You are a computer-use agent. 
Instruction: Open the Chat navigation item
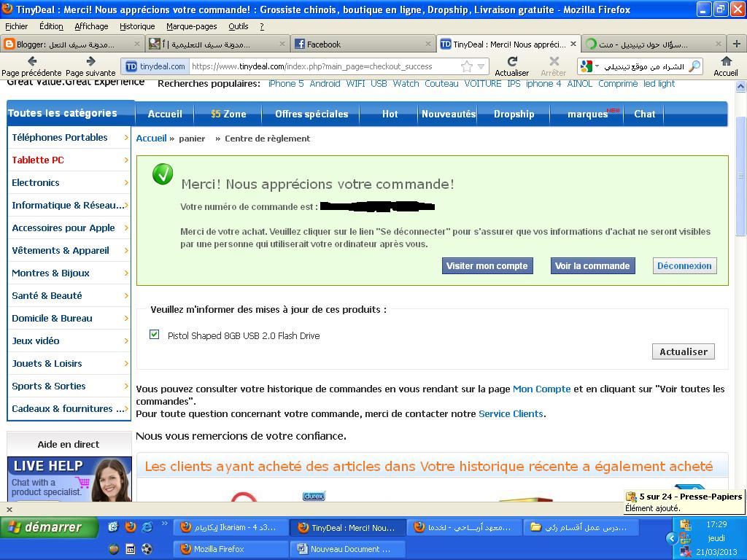(x=645, y=114)
